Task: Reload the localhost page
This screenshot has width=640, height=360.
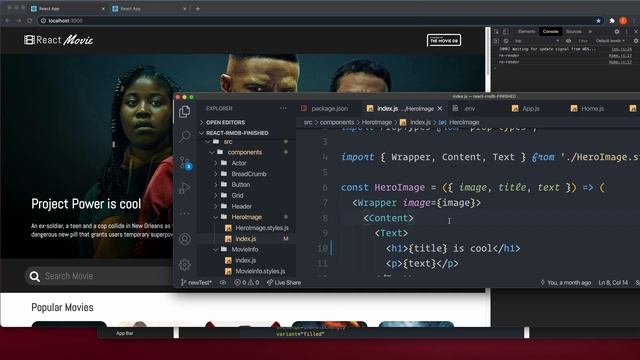Action: pos(30,20)
